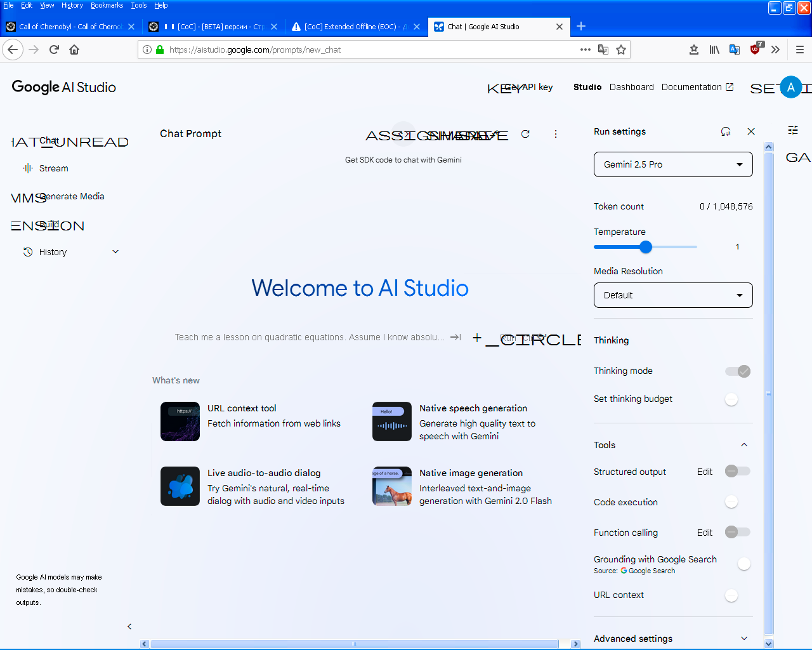Edit Function calling declarations
This screenshot has width=812, height=650.
tap(705, 533)
